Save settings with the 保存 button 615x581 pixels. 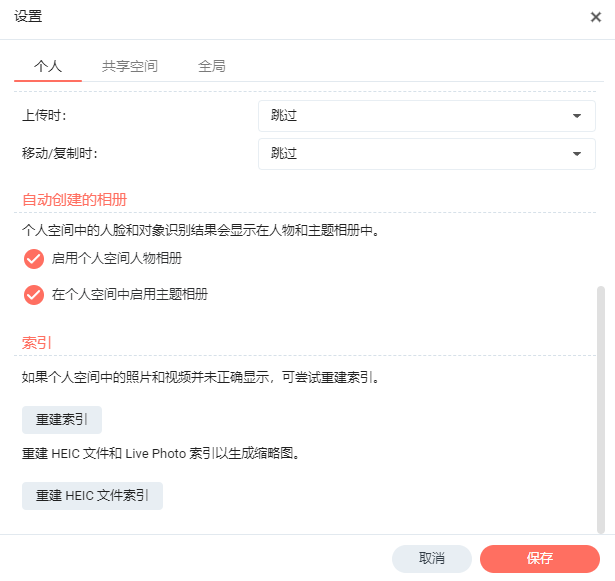click(x=540, y=558)
